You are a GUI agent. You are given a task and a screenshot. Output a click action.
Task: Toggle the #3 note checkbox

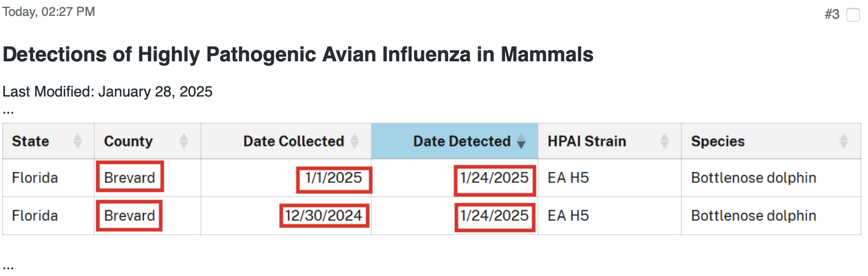(x=853, y=15)
